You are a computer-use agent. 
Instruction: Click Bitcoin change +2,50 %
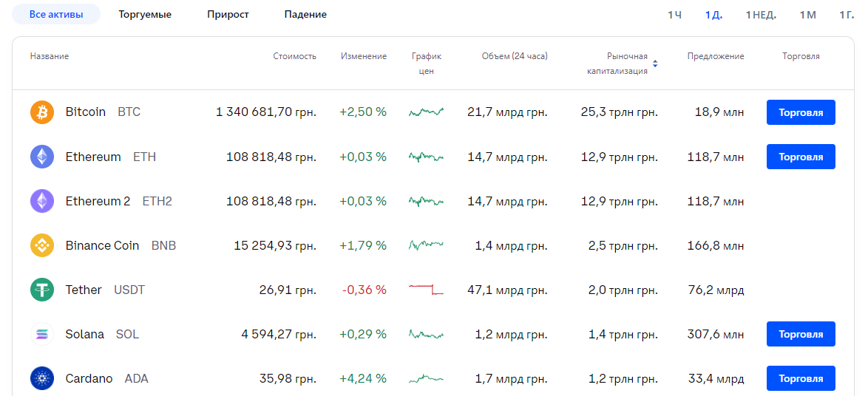pos(363,112)
